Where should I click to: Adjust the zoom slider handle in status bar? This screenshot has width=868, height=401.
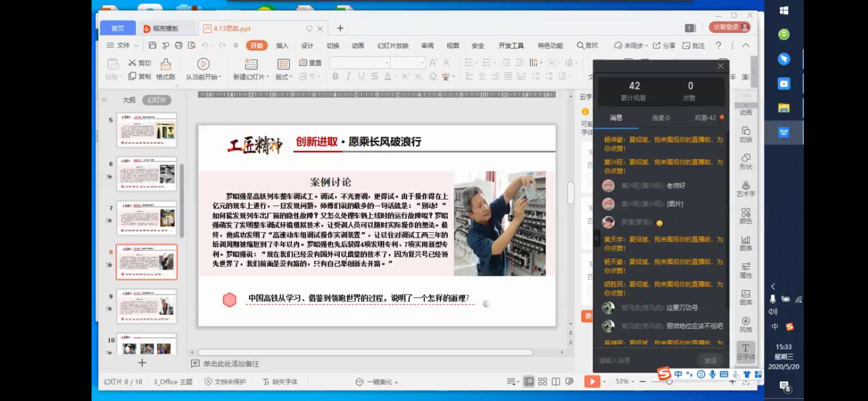click(x=669, y=382)
